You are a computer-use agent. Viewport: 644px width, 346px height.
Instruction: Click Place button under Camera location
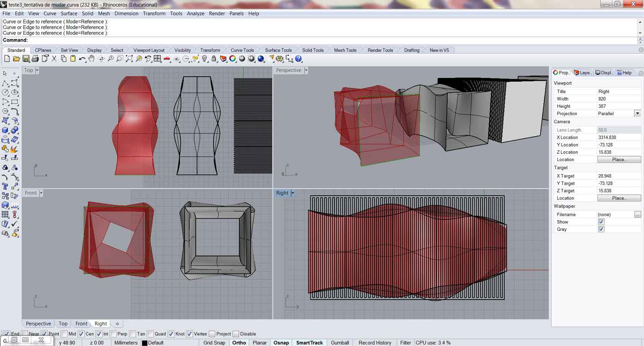point(618,160)
